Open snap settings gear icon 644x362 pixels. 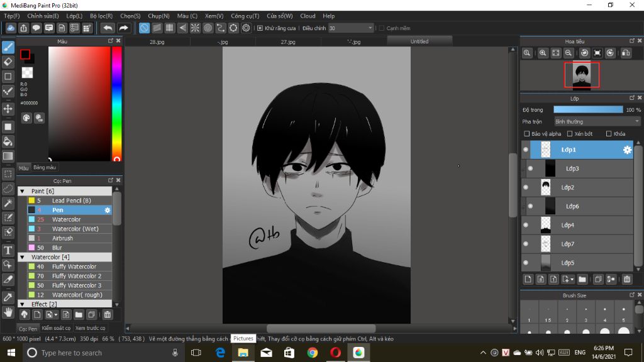pos(246,28)
